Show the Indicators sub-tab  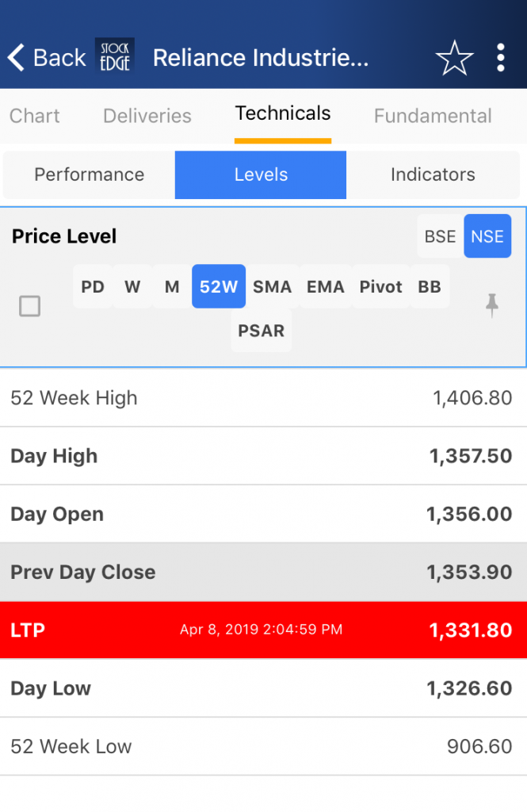coord(433,174)
